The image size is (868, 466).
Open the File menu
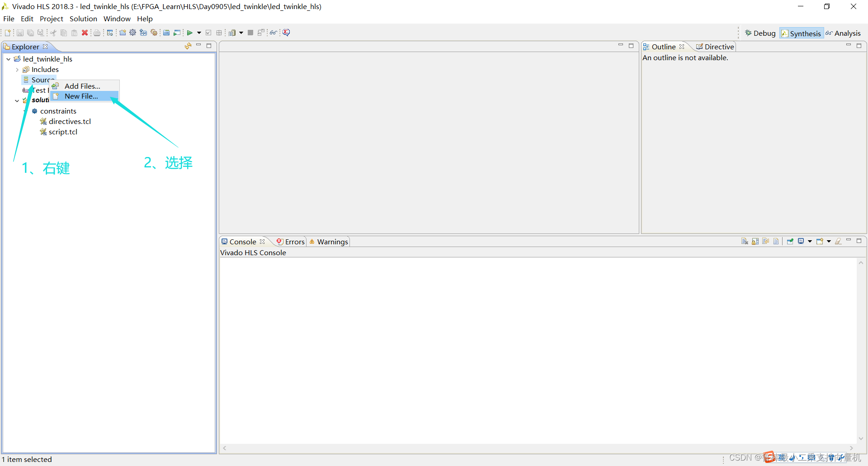tap(9, 19)
